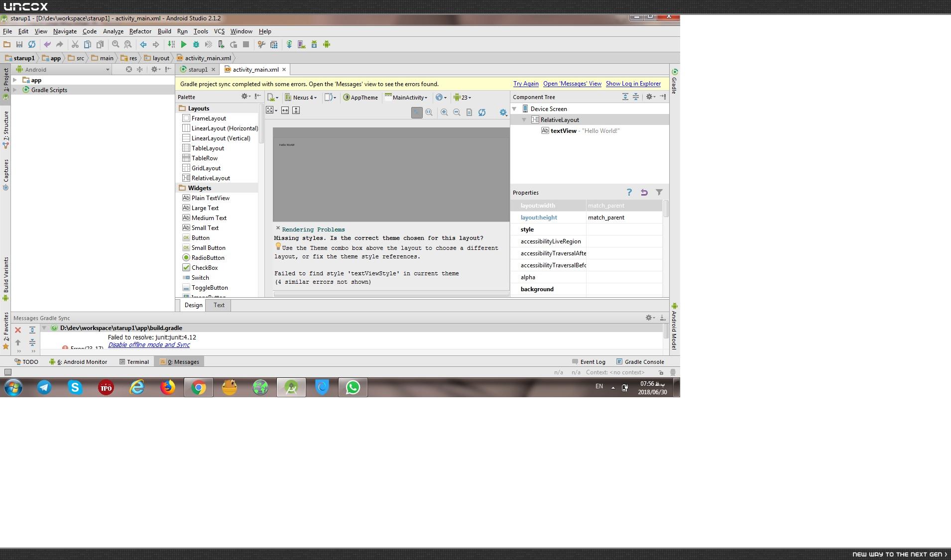Open Google Chrome from the taskbar
This screenshot has width=951, height=560.
(x=199, y=387)
